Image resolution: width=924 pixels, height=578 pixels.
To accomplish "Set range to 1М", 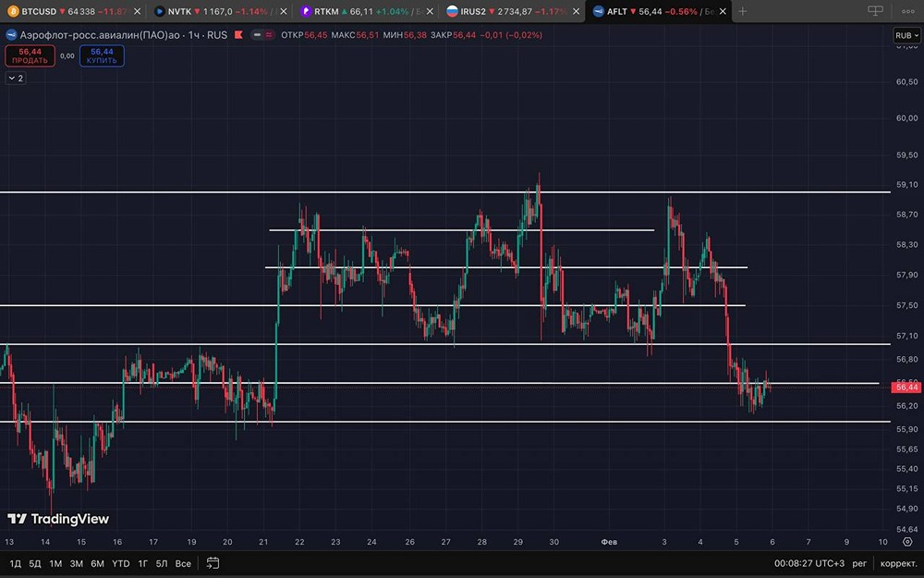I will (x=55, y=563).
